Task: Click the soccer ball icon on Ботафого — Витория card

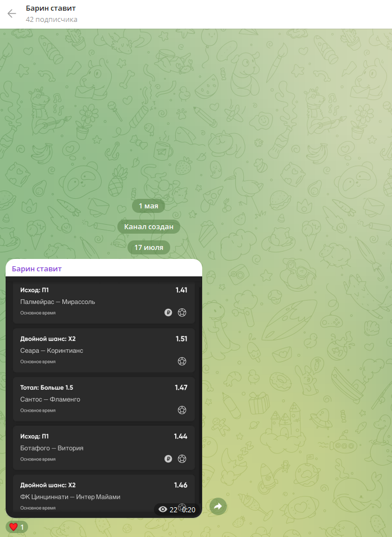Action: [x=182, y=459]
